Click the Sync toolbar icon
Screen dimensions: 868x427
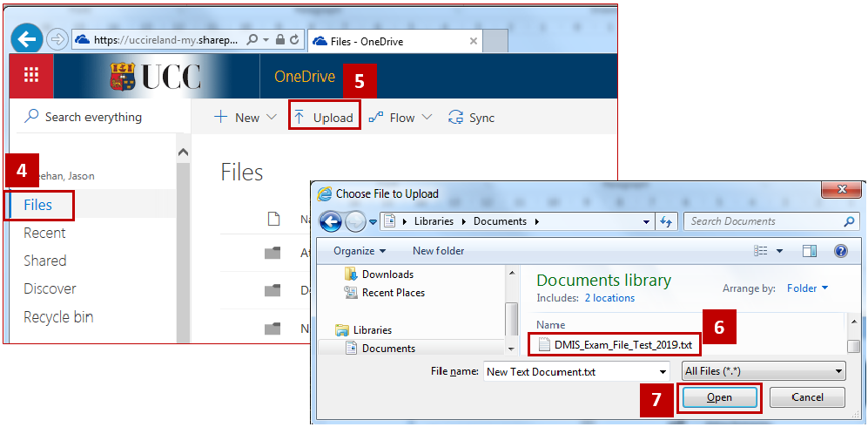[471, 118]
